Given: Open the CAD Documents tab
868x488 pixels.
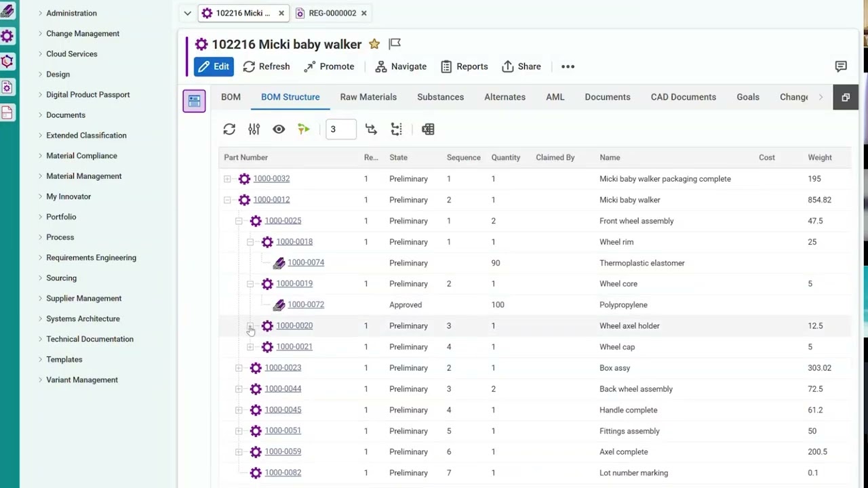Looking at the screenshot, I should [x=684, y=97].
